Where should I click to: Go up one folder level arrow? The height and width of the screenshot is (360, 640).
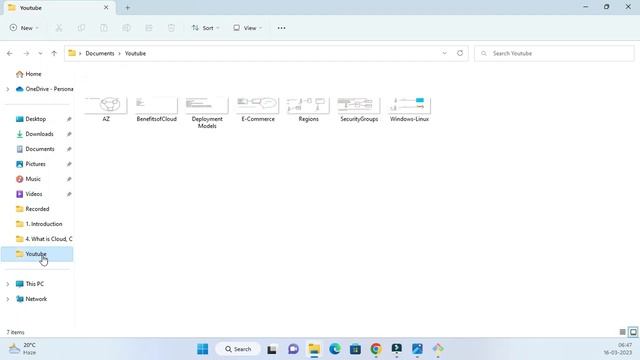pyautogui.click(x=54, y=53)
